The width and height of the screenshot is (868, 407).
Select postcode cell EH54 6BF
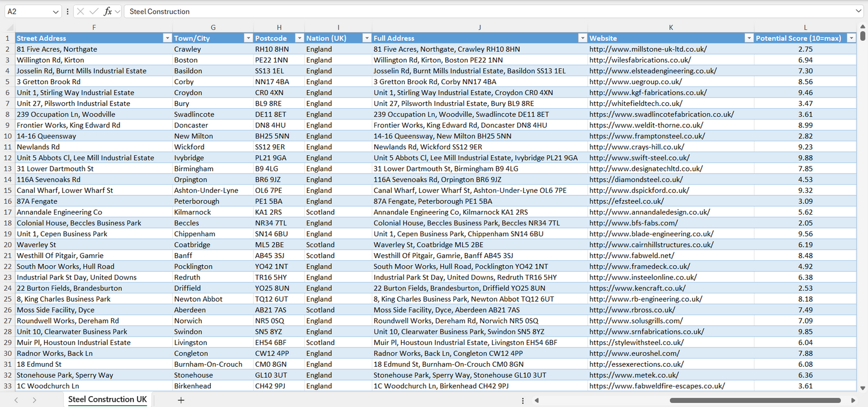[x=279, y=343]
